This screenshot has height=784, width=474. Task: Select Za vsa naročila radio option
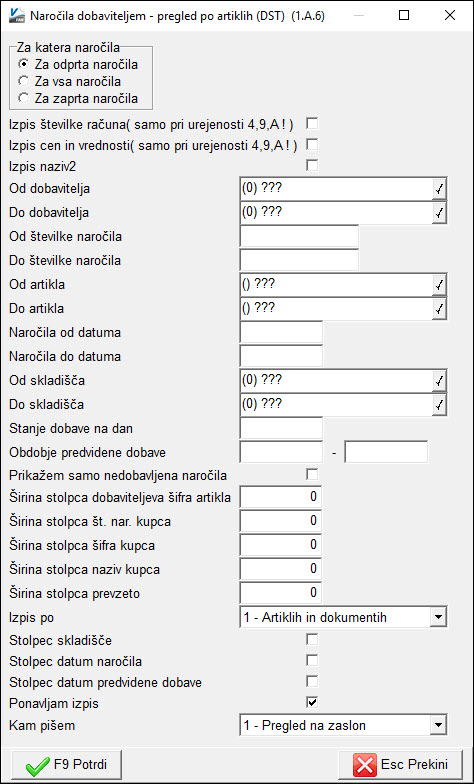(x=23, y=81)
